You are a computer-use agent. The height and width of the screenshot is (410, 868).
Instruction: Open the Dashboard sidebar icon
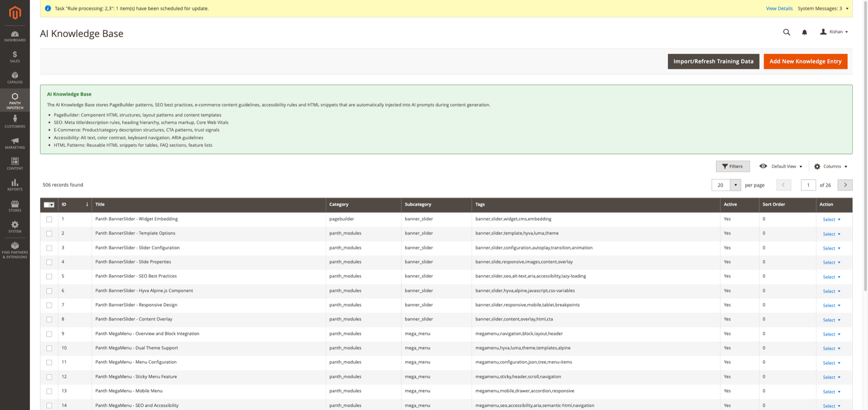point(15,36)
